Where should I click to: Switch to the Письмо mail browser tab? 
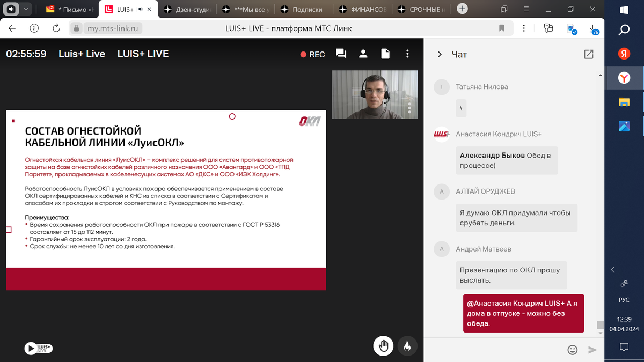pos(70,9)
